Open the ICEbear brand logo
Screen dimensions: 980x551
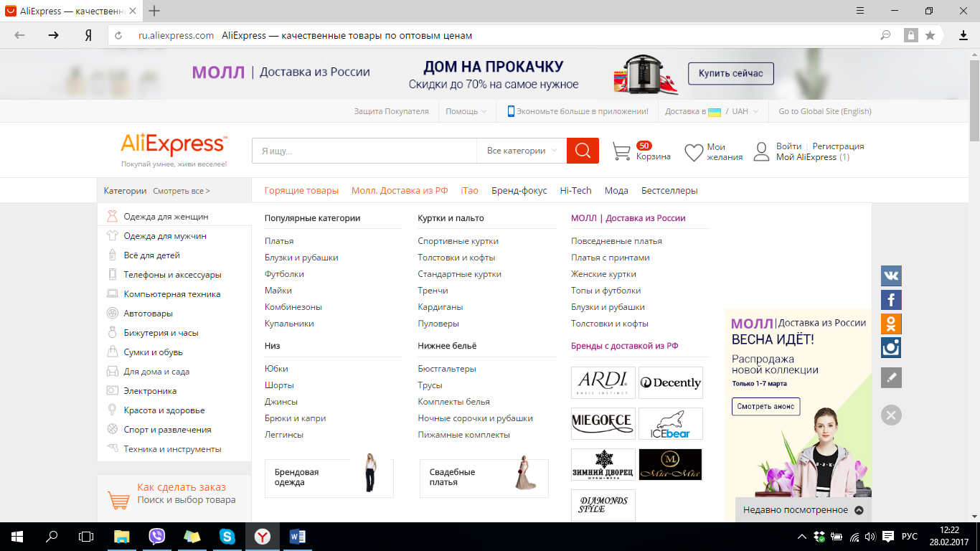(x=671, y=423)
